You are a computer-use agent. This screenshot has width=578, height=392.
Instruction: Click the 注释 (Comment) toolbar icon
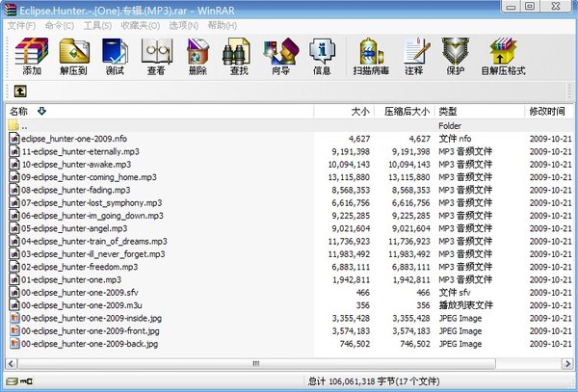416,51
